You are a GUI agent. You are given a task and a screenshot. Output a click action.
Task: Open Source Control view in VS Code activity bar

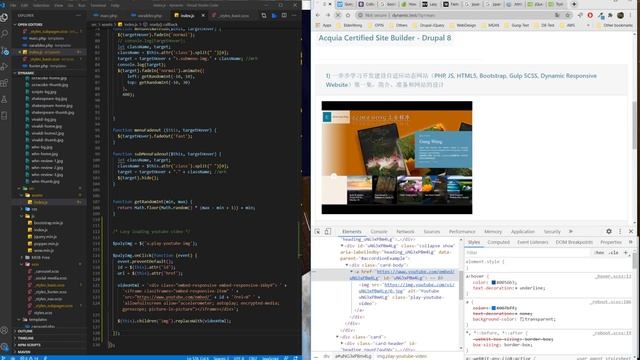coord(4,51)
